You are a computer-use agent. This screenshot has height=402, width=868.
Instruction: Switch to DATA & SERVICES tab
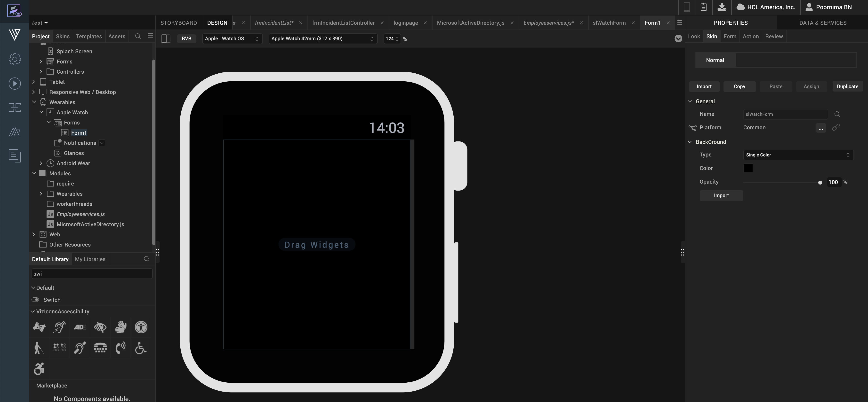click(822, 23)
